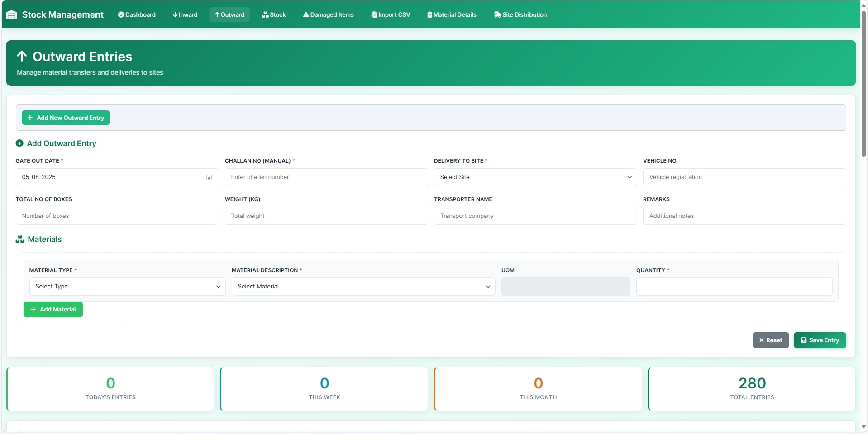Click the Stock Management warehouse logo icon
The width and height of the screenshot is (868, 434).
pyautogui.click(x=12, y=15)
